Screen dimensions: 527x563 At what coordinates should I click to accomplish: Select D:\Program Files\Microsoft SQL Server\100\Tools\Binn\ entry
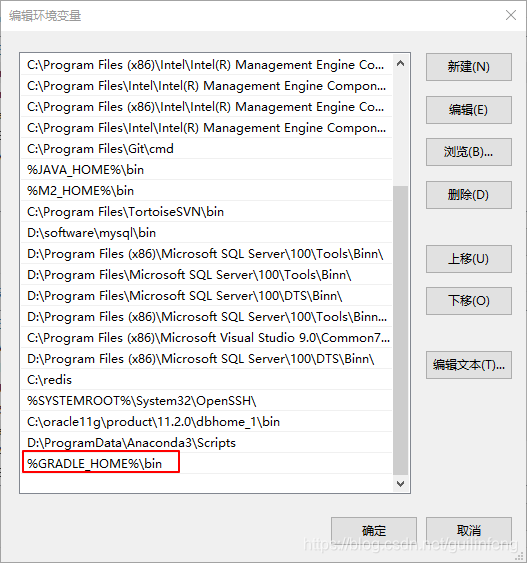pos(206,275)
